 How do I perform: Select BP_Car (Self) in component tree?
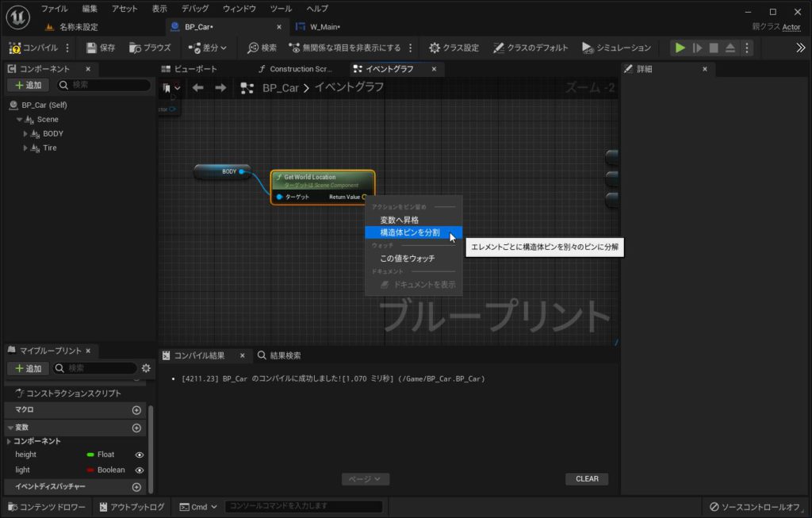[44, 106]
